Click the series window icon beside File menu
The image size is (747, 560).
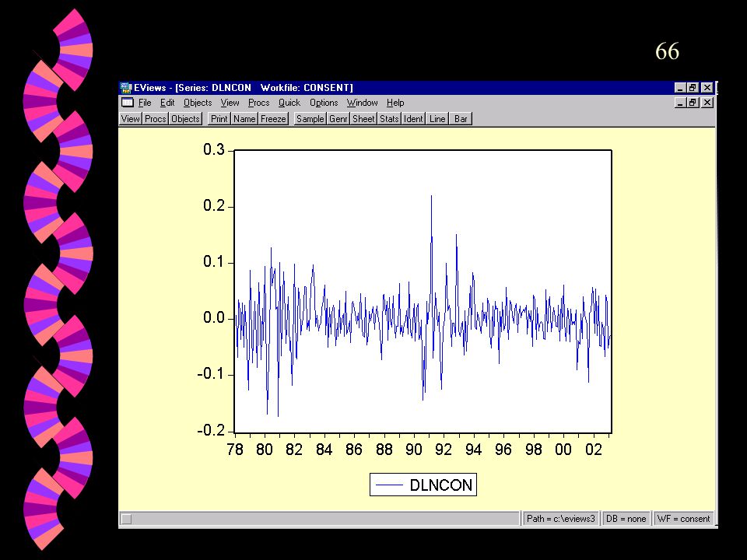[128, 103]
